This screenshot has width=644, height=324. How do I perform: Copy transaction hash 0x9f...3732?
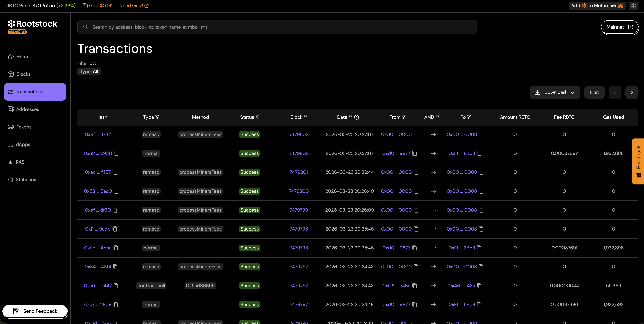pos(115,134)
